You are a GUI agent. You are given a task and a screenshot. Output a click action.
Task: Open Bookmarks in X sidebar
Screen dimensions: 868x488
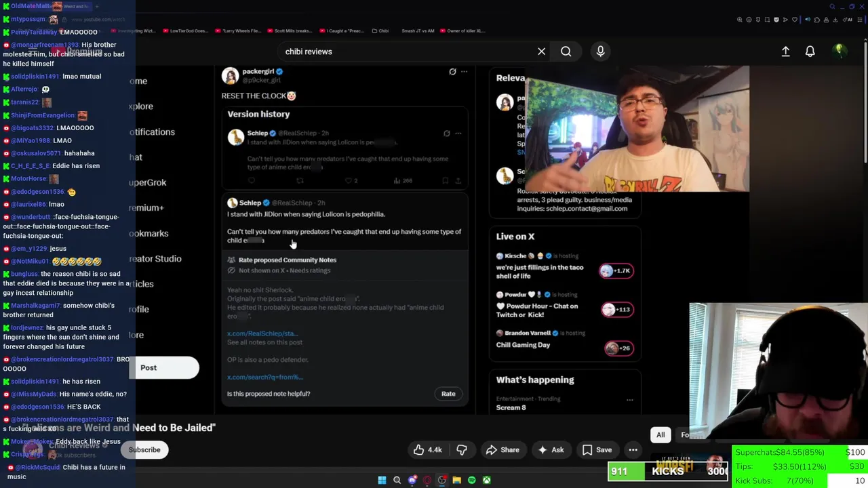(x=149, y=234)
